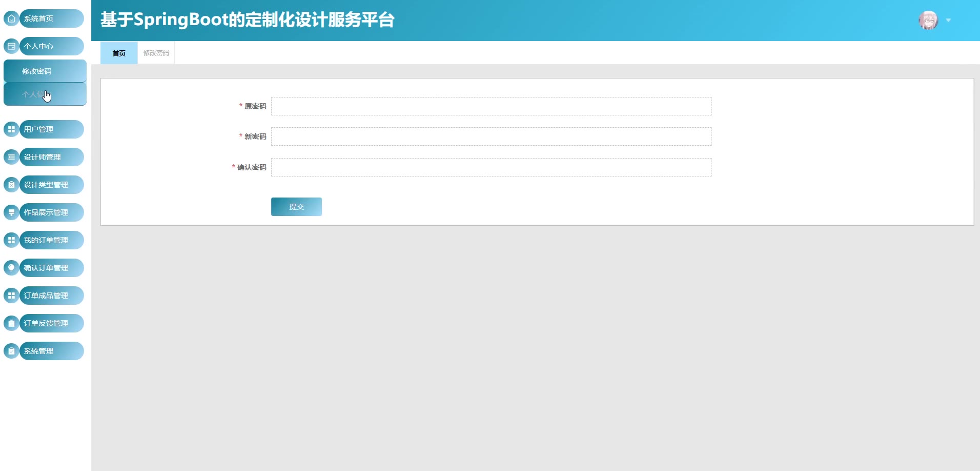Expand the 确认订单管理 menu

coord(51,268)
